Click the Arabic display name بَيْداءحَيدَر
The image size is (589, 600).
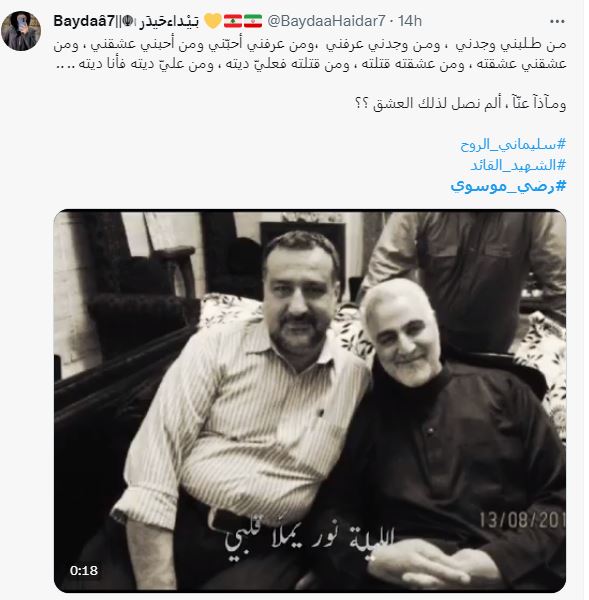tap(169, 22)
